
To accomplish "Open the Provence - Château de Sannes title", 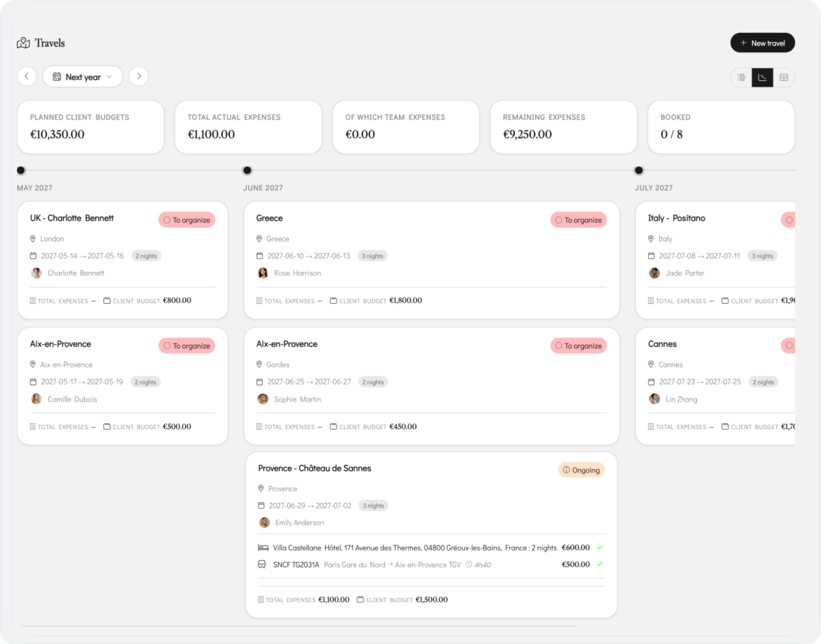I will point(314,468).
